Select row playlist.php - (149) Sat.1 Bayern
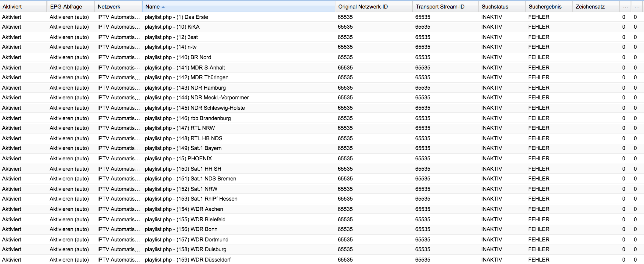Viewport: 644px width, 264px height. coord(322,148)
